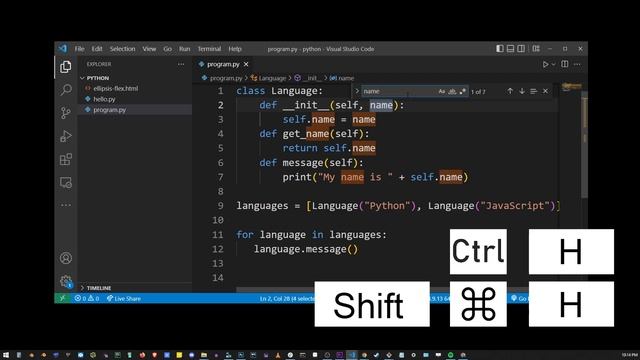Click line number 9 in the gutter
Screen dimensions: 640x360
point(220,206)
